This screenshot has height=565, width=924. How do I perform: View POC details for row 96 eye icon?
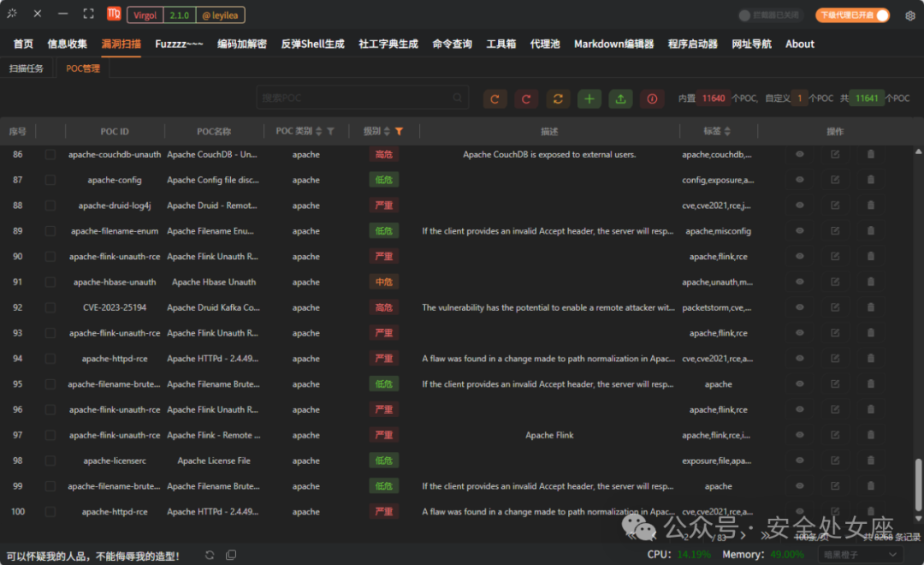click(x=800, y=409)
